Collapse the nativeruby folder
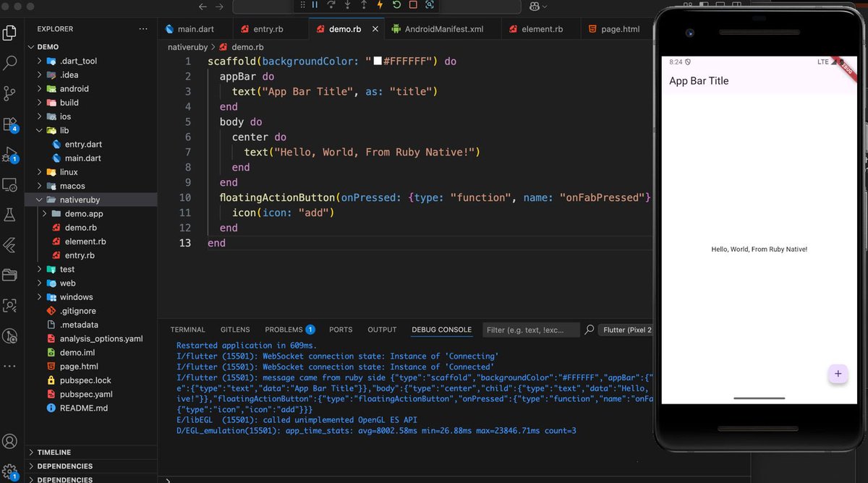Viewport: 868px width, 483px height. (90, 200)
